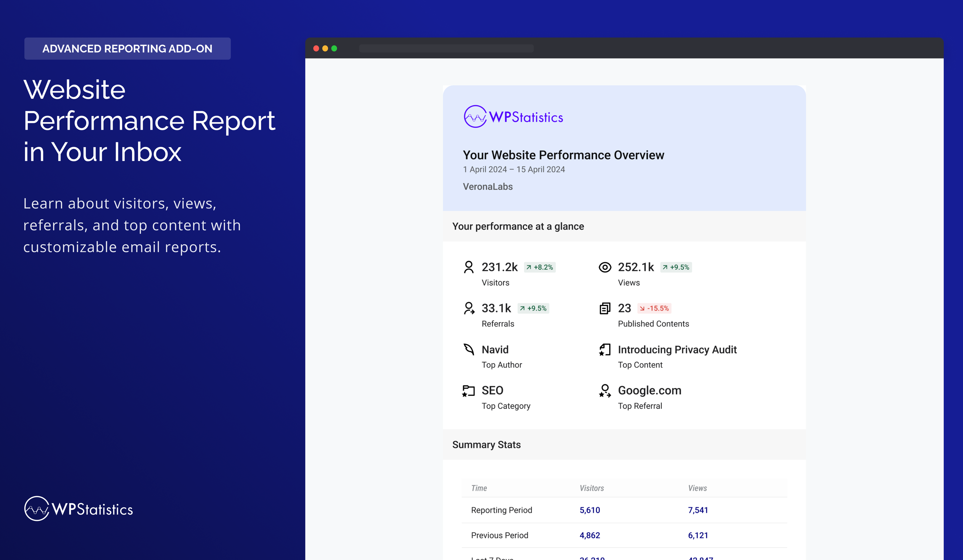Click Introducing Privacy Audit top content
The image size is (963, 560).
(677, 349)
